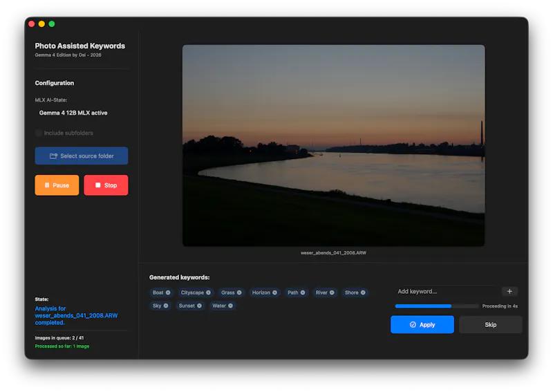Click Select source folder button

pyautogui.click(x=82, y=156)
